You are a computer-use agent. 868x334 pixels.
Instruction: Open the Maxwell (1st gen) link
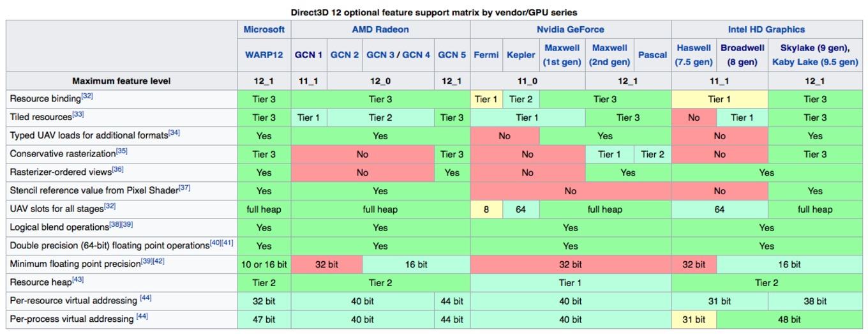coord(562,55)
